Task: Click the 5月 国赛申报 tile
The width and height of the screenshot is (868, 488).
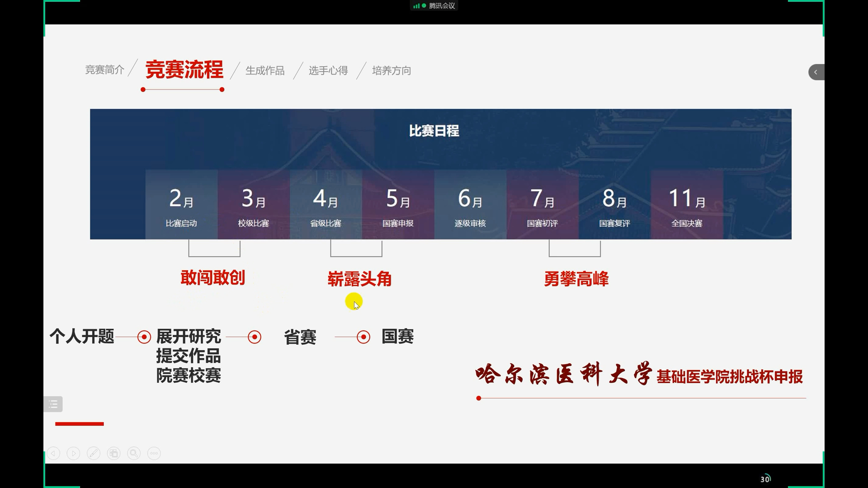Action: coord(398,205)
